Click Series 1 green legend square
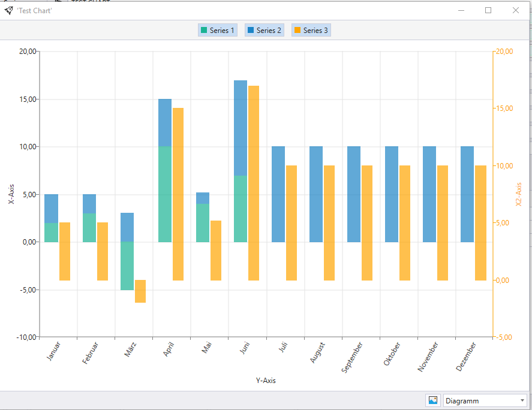532x410 pixels. tap(204, 30)
